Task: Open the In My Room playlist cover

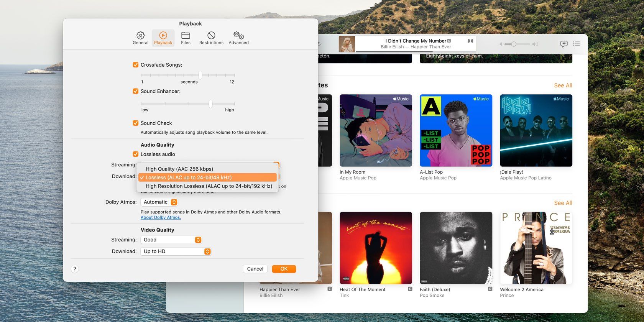Action: (x=376, y=130)
